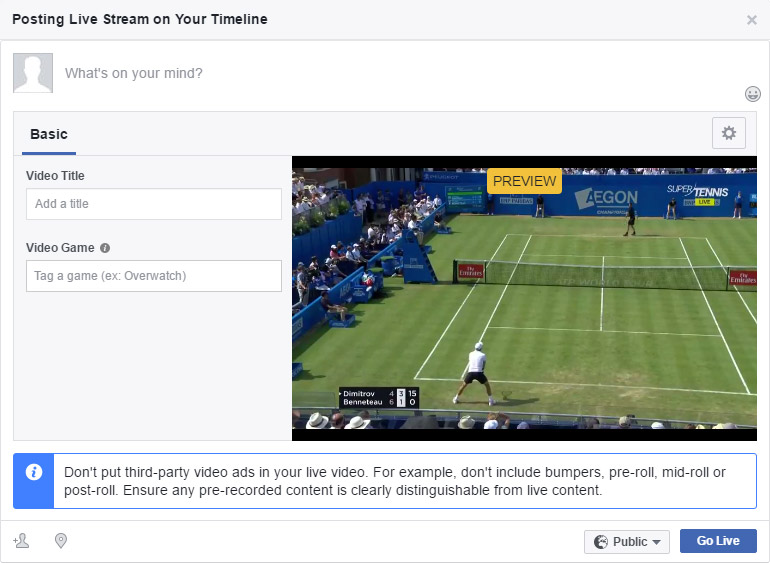Add a location with the pin icon
The width and height of the screenshot is (770, 563).
click(x=60, y=540)
